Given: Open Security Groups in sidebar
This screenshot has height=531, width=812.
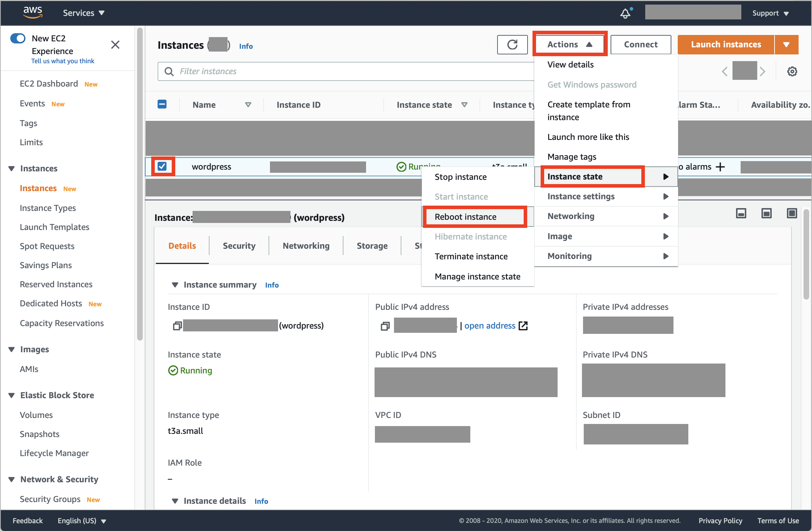Looking at the screenshot, I should (50, 499).
